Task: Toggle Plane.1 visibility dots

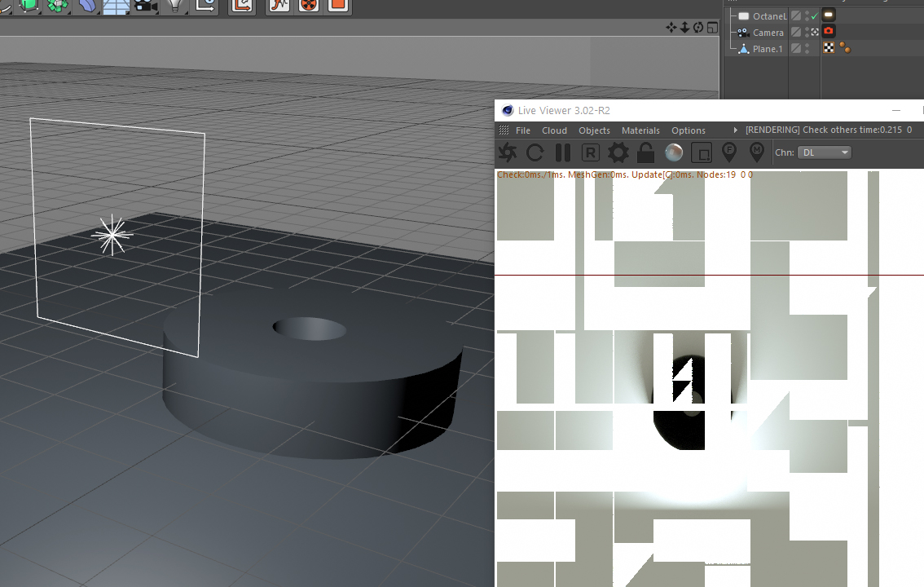Action: coord(807,48)
